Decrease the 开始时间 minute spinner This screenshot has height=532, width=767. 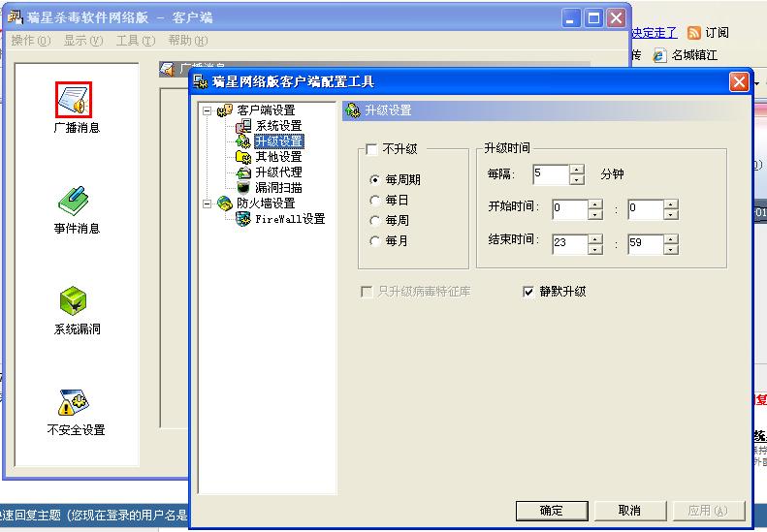click(671, 214)
